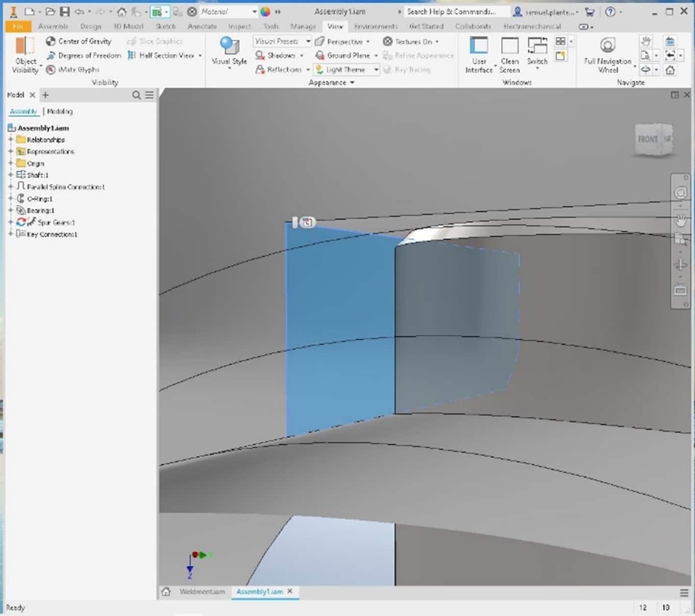Click the Center of Gravity icon

(51, 41)
